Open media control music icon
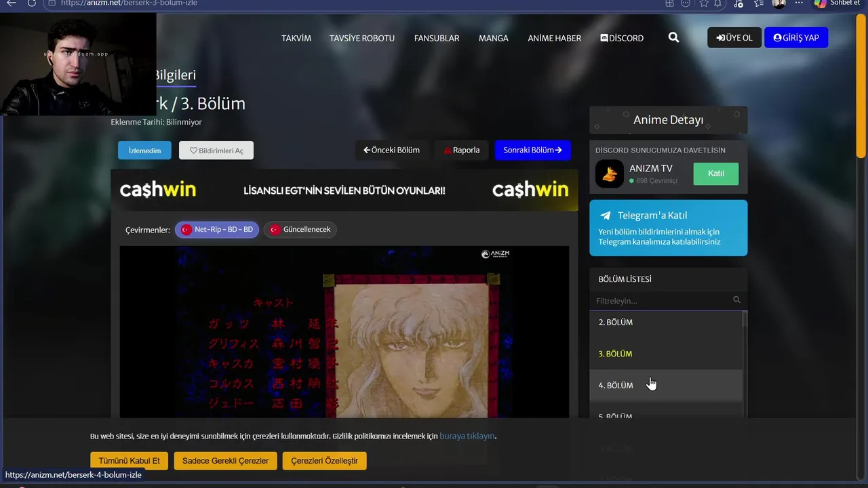This screenshot has height=488, width=868. pos(738,3)
